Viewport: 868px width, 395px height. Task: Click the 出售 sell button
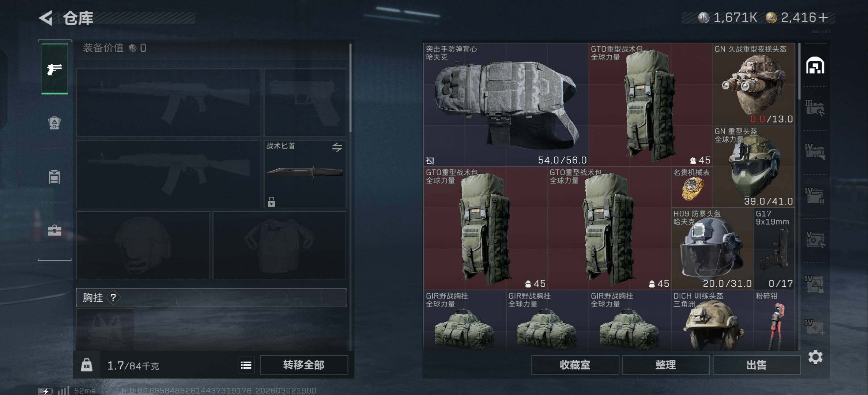(x=756, y=365)
